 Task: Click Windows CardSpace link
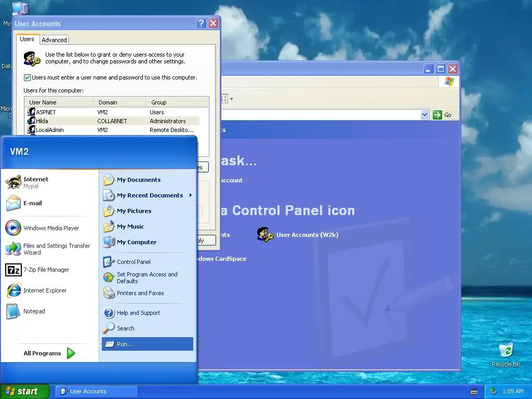click(x=222, y=259)
